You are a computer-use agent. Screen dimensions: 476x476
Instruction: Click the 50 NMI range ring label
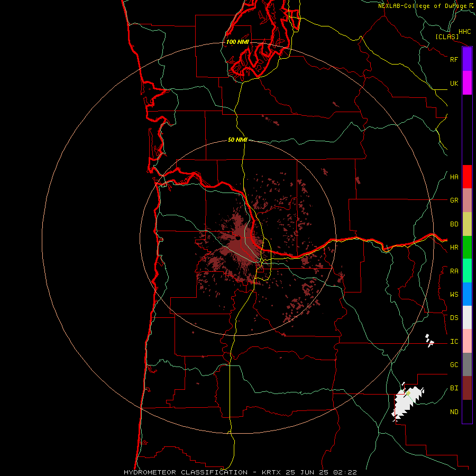237,140
